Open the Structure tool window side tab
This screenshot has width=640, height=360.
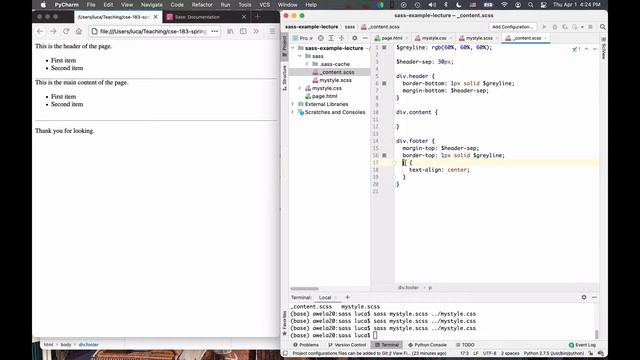(284, 78)
